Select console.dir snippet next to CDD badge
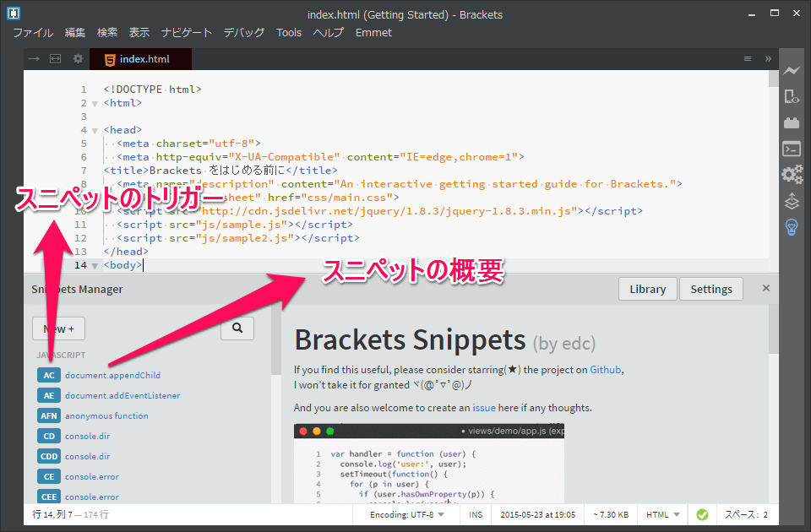811x532 pixels. coord(87,456)
